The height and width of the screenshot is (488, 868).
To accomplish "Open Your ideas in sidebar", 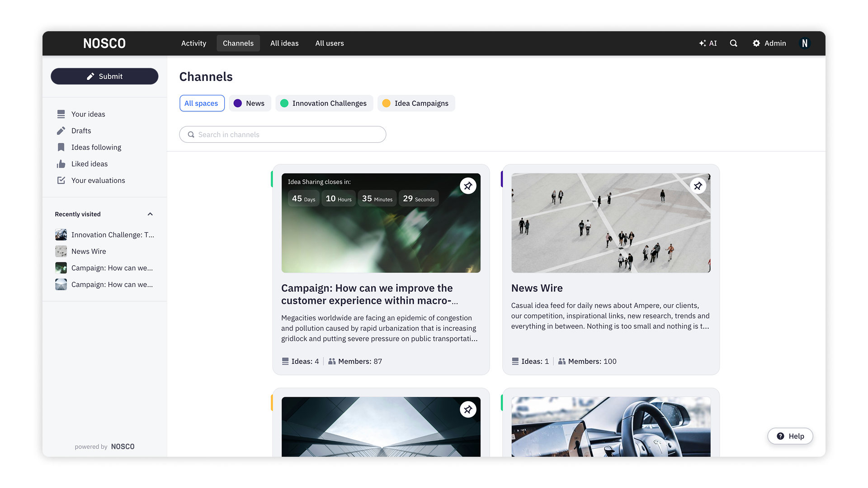I will point(88,114).
